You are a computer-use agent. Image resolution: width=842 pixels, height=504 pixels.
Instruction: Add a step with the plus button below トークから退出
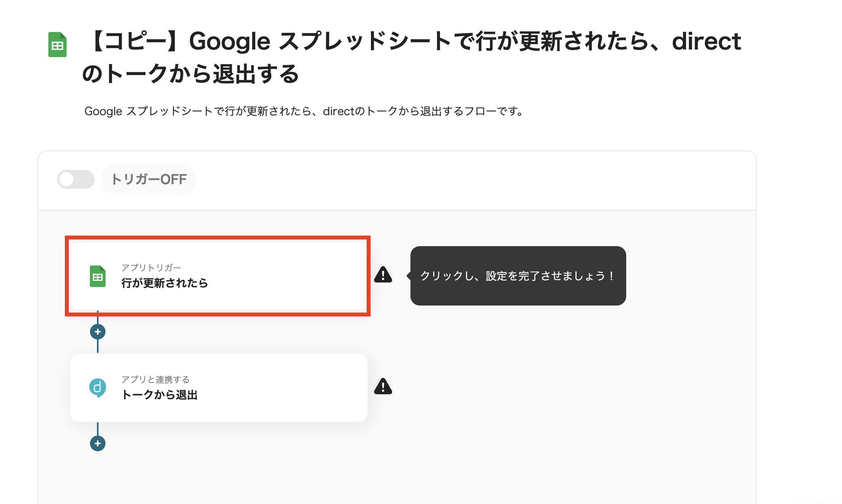(98, 443)
